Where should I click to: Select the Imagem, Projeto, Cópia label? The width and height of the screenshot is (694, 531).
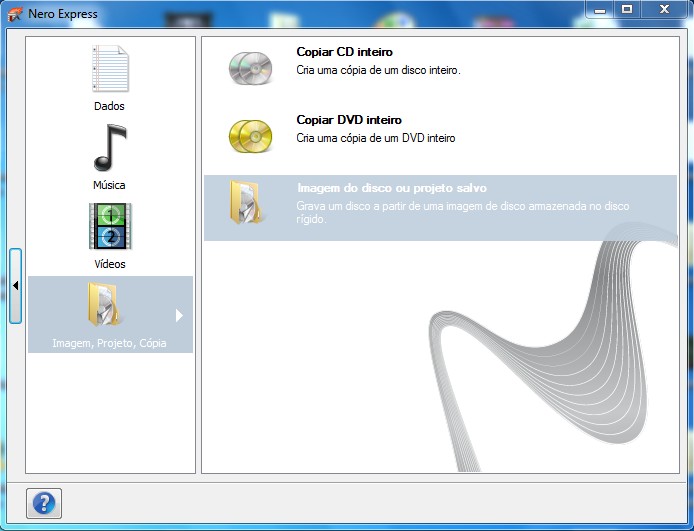click(110, 343)
